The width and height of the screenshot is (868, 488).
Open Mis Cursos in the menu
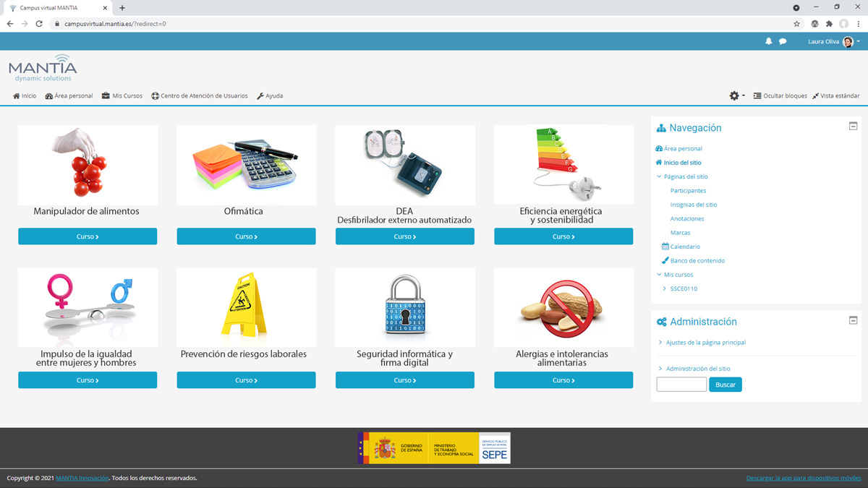pos(122,95)
